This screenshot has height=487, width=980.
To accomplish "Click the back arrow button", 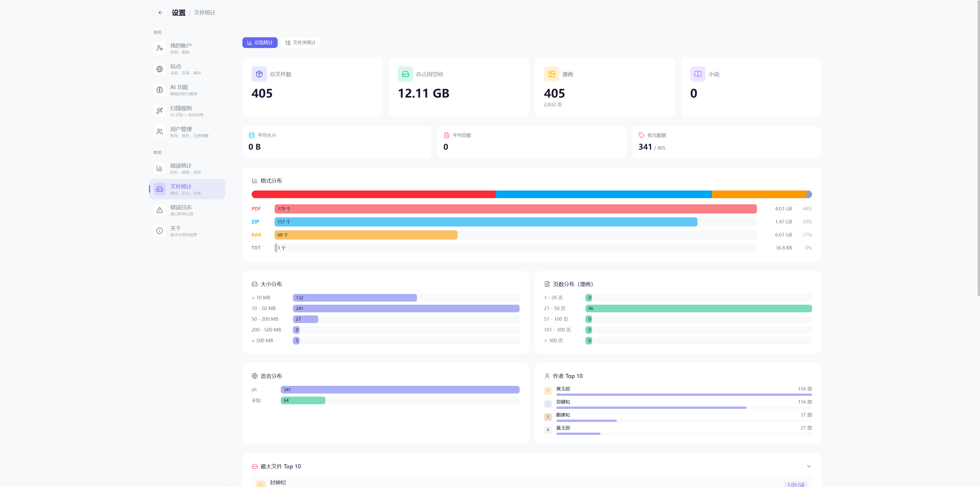I will pos(160,13).
